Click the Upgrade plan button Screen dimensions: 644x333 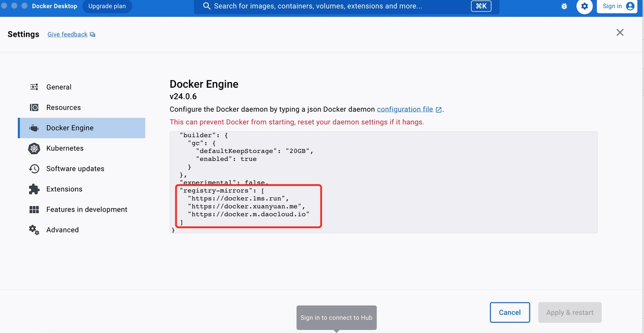coord(107,6)
